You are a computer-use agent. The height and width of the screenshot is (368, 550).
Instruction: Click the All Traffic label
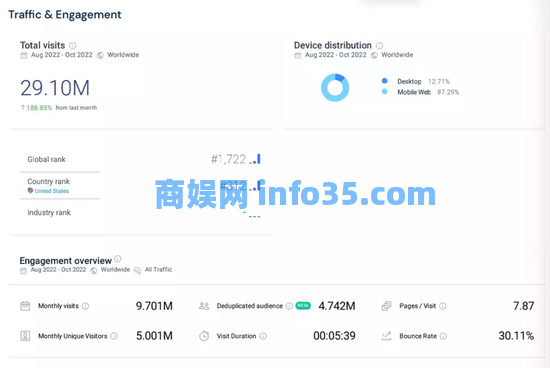coord(159,269)
